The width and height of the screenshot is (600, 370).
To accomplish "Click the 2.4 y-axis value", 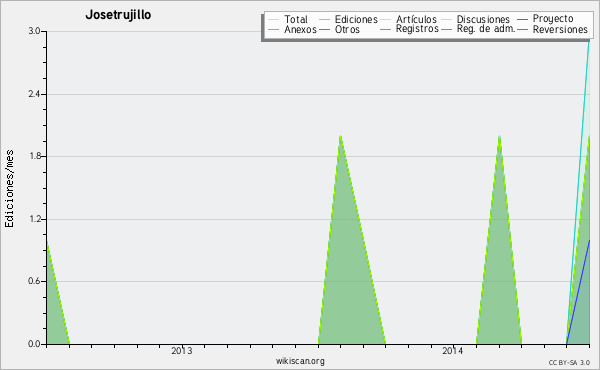I will (34, 94).
